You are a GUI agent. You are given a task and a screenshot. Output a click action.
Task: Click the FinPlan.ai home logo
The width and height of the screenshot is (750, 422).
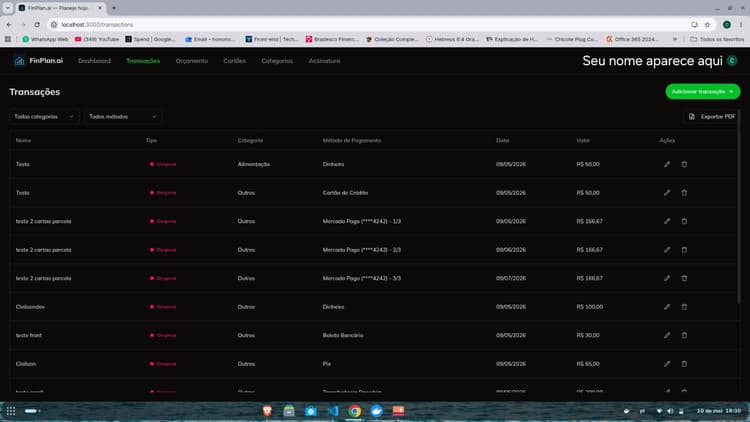(39, 61)
